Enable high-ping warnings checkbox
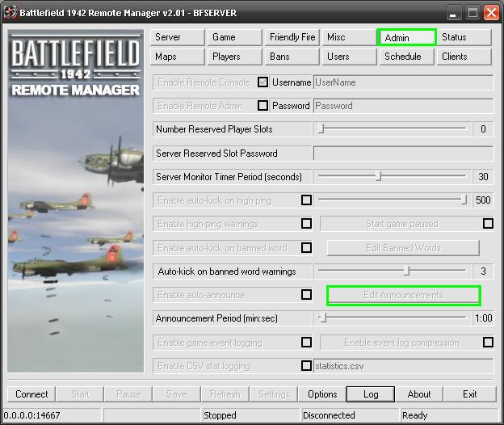The width and height of the screenshot is (504, 425). tap(306, 224)
